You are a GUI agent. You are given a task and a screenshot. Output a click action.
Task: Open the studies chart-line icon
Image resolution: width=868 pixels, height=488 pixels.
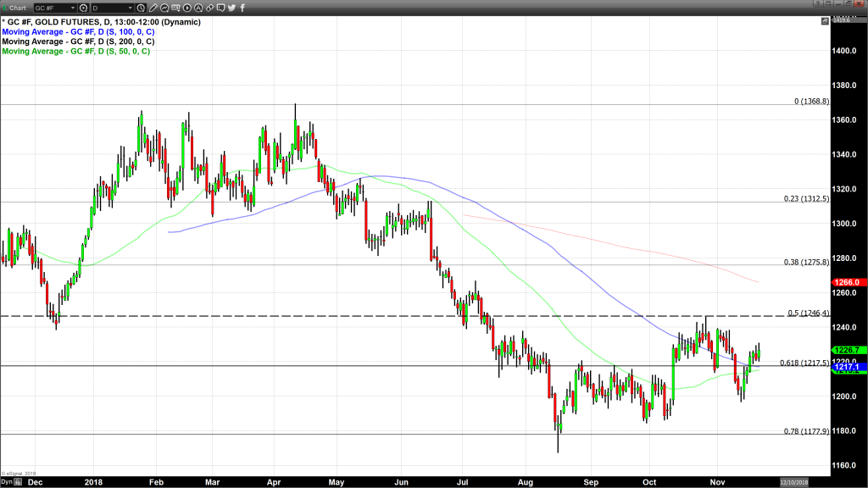[x=164, y=8]
